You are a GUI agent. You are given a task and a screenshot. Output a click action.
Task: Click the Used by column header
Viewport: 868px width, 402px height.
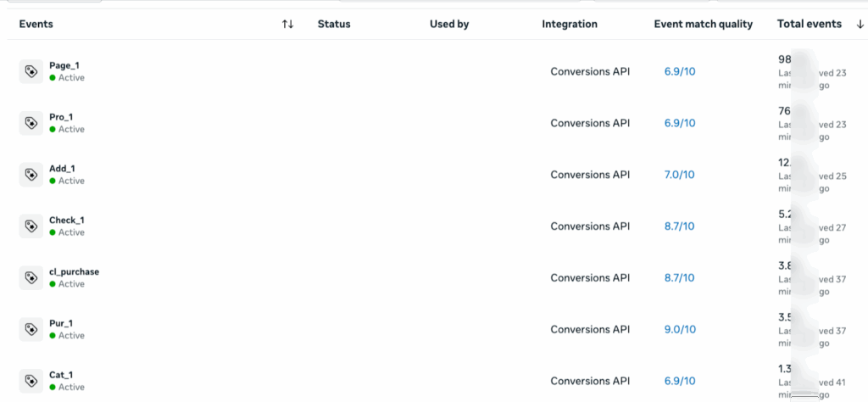click(449, 25)
